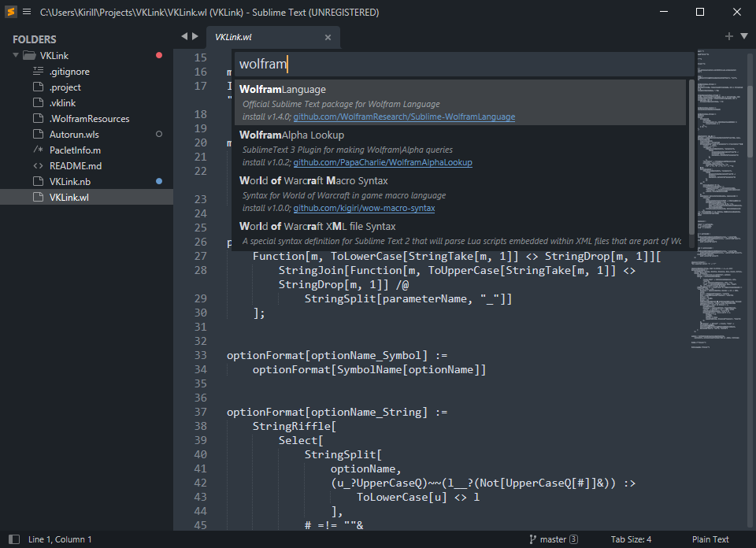756x548 pixels.
Task: Click the blue status dot beside VKLink.nb
Action: click(x=159, y=181)
